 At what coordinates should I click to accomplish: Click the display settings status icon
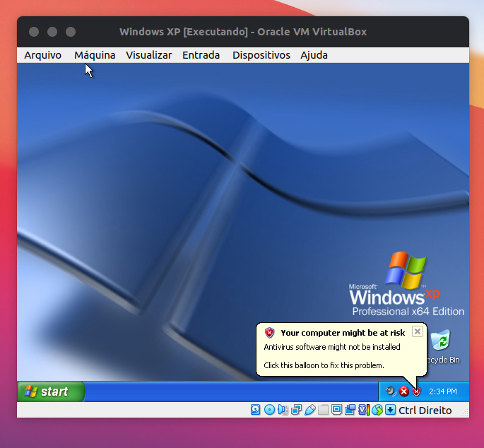click(337, 410)
